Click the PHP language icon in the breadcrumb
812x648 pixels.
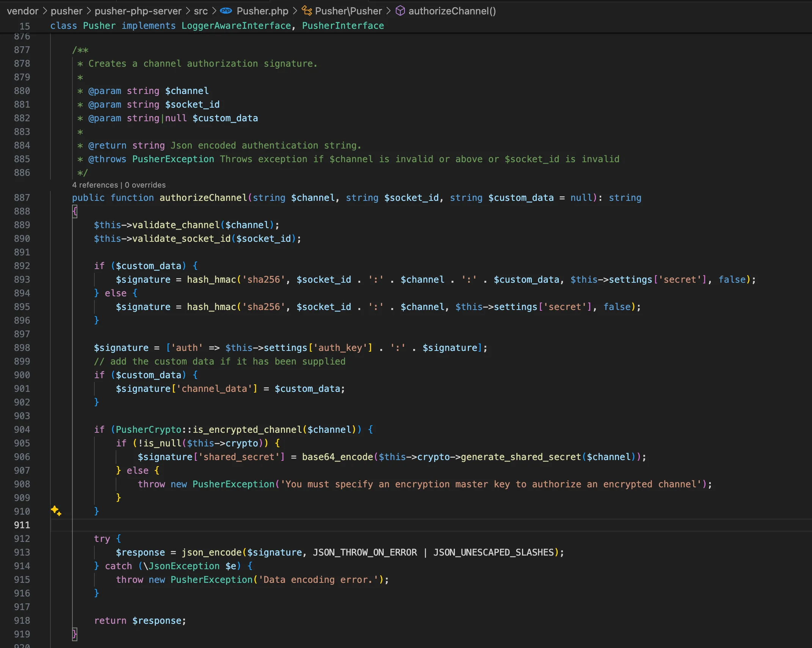(x=226, y=11)
